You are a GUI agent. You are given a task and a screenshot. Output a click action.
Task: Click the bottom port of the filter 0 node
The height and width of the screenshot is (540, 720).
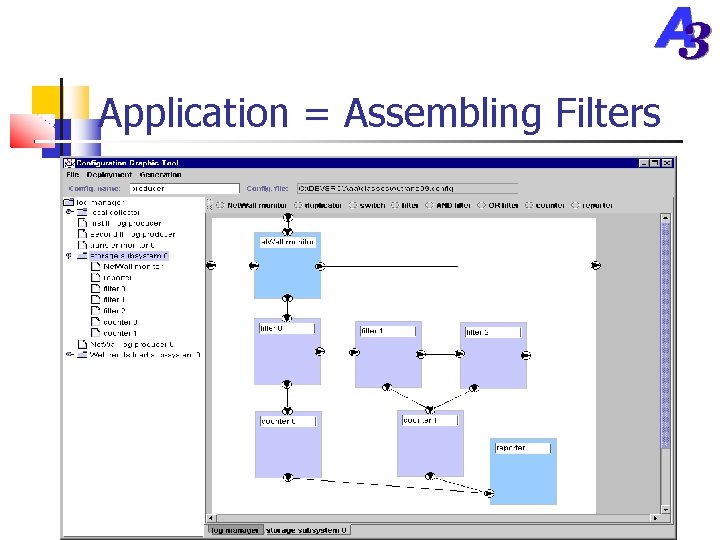tap(287, 384)
